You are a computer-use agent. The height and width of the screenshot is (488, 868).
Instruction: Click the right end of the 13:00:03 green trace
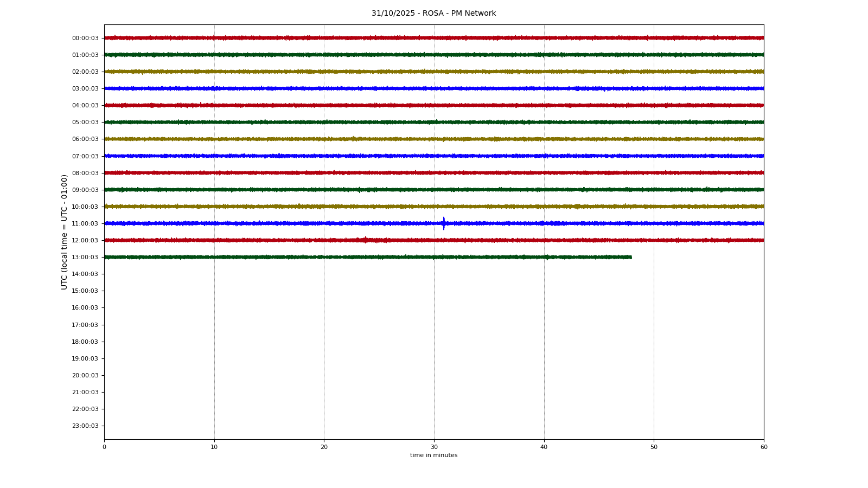coord(630,257)
